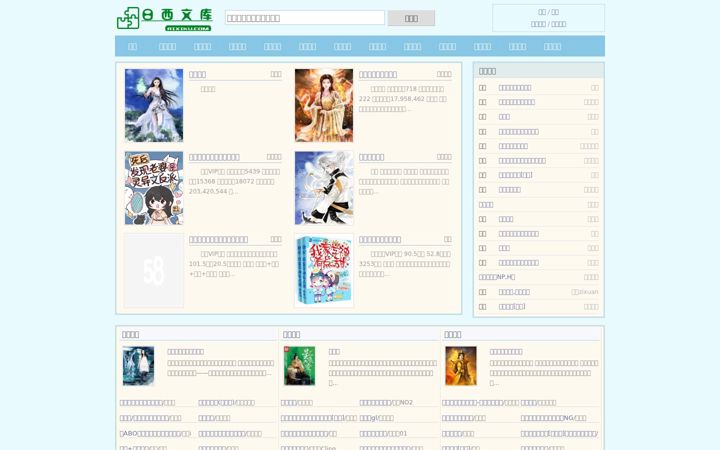This screenshot has width=720, height=450.
Task: Open the small green cover showing a seated man
Action: pyautogui.click(x=299, y=366)
